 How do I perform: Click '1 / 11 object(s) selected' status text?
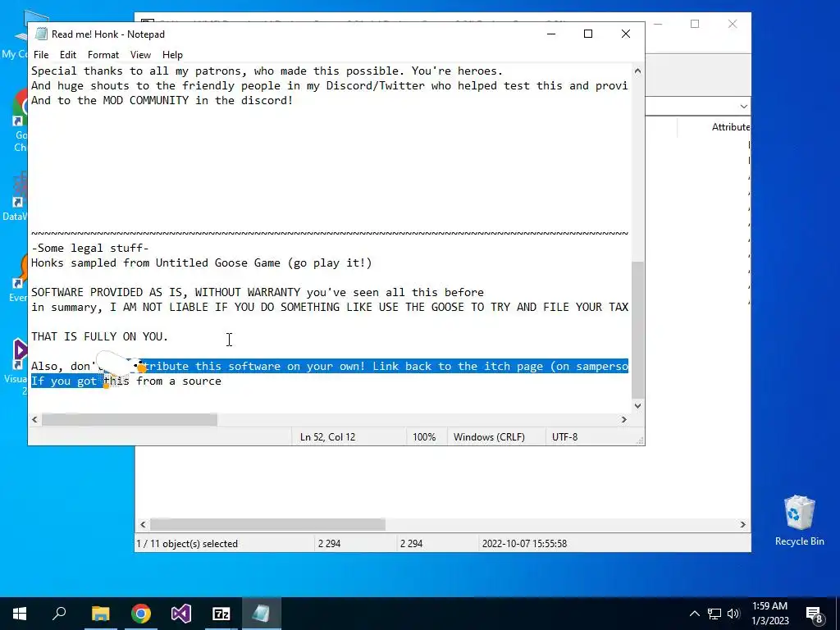pyautogui.click(x=187, y=544)
